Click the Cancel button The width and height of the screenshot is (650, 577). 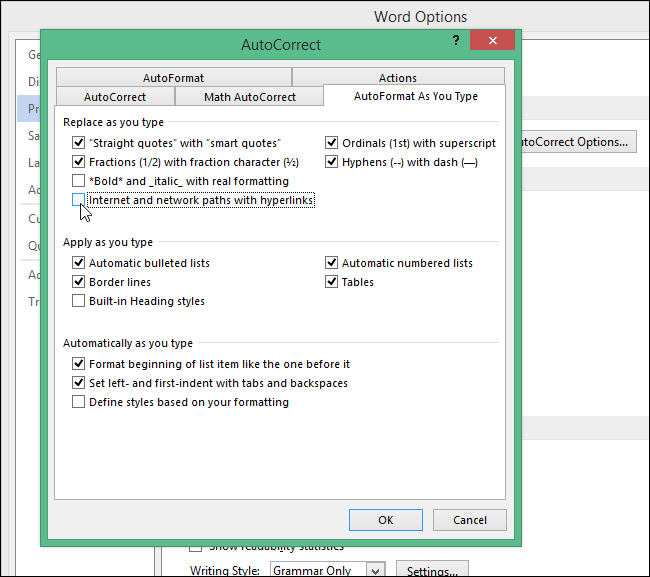[x=470, y=520]
